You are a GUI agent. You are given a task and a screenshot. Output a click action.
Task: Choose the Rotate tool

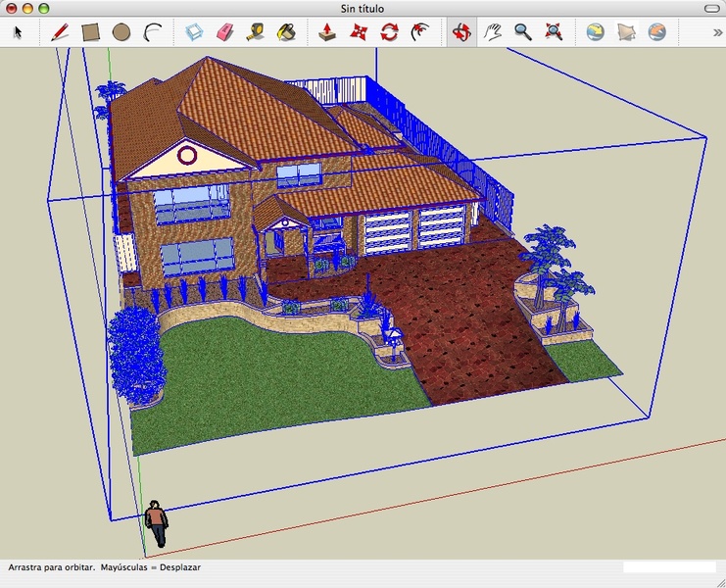pyautogui.click(x=389, y=32)
